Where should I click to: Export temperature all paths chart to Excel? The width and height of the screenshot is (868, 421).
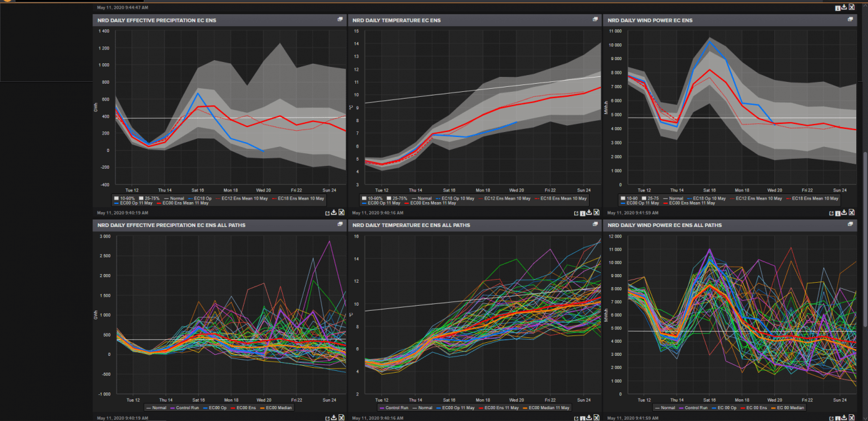[596, 418]
